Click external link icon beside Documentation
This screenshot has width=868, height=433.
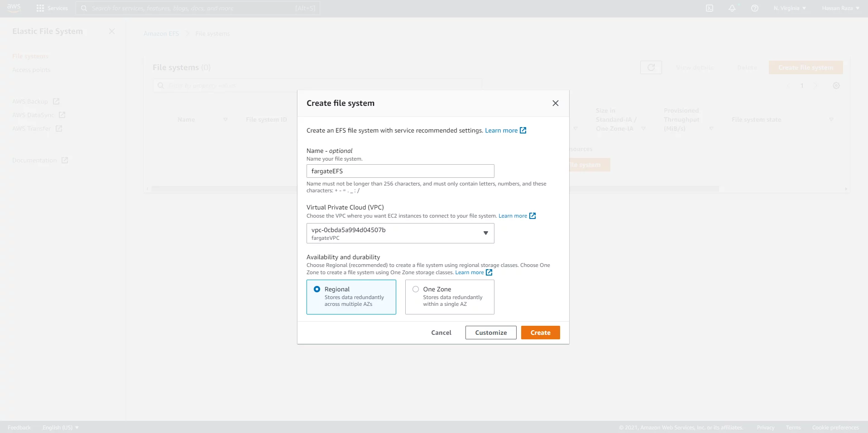(65, 160)
